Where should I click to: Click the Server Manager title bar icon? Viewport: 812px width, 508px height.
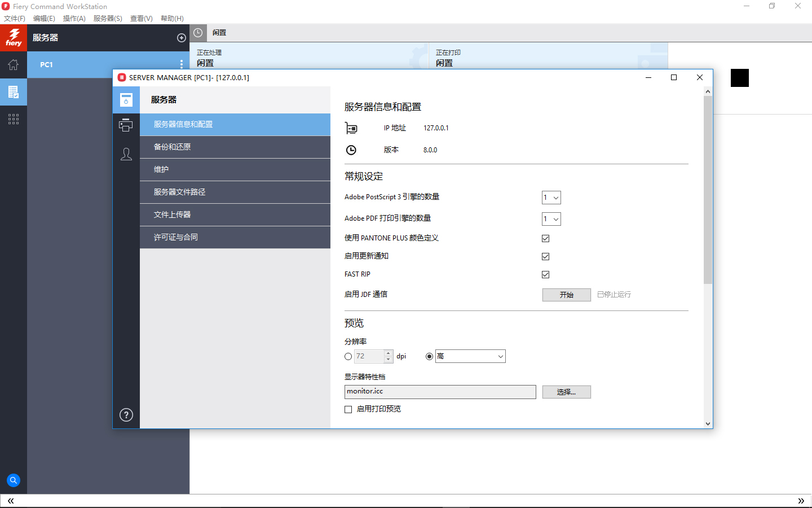122,77
